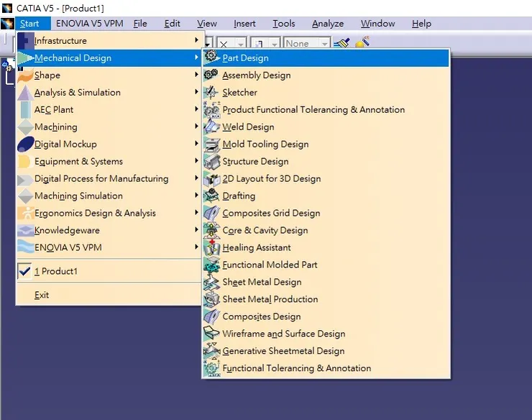Expand the Infrastructure submenu arrow
Image resolution: width=532 pixels, height=420 pixels.
(196, 40)
